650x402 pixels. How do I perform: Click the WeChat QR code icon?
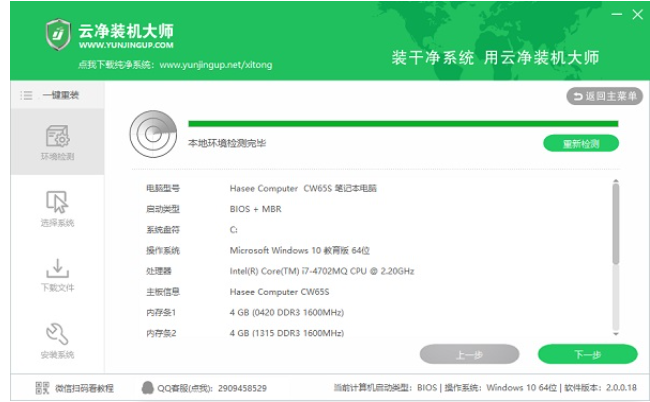point(42,388)
